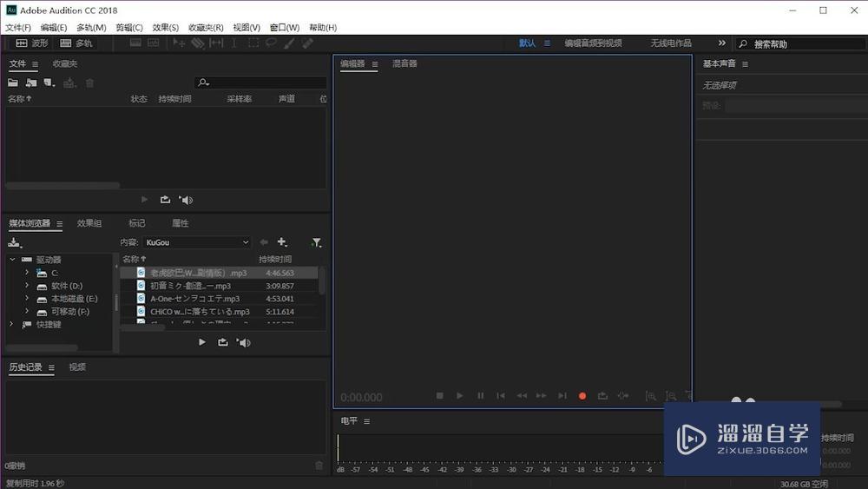The height and width of the screenshot is (489, 868).
Task: Switch to the 属性 tab
Action: pyautogui.click(x=180, y=223)
